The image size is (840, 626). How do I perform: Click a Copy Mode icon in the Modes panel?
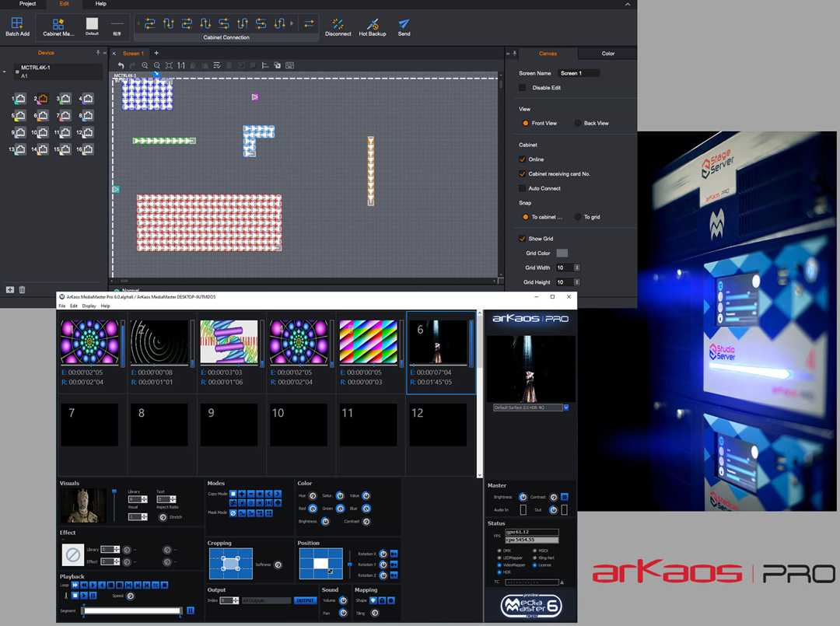click(x=233, y=494)
